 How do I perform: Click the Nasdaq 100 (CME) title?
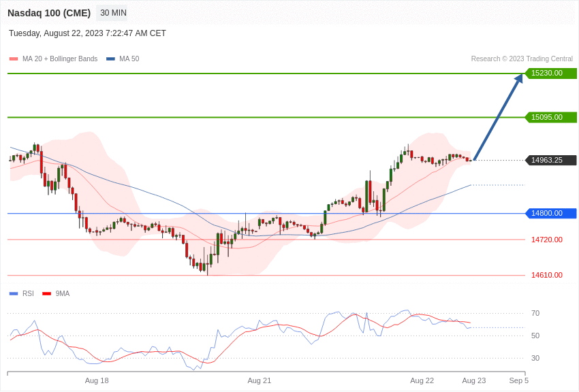click(x=49, y=13)
